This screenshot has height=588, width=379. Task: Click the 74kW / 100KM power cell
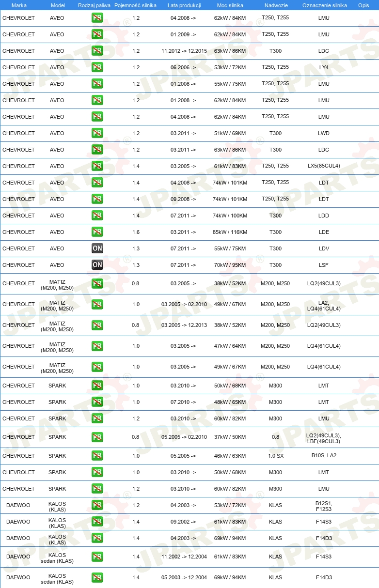(x=230, y=216)
